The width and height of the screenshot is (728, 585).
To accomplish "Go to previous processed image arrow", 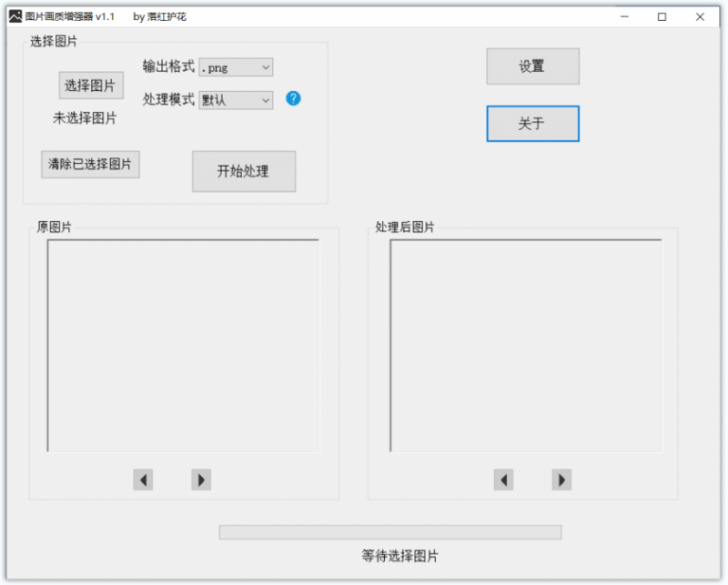I will coord(503,479).
